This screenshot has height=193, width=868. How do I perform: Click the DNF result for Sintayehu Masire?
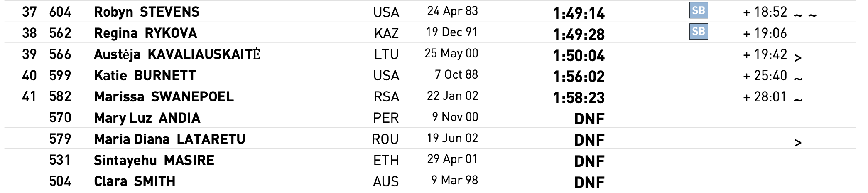589,161
